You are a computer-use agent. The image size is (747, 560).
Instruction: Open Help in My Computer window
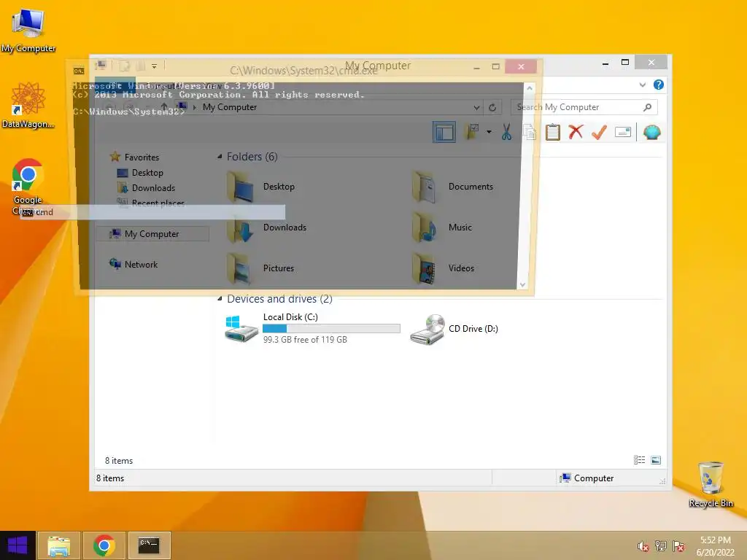coord(659,85)
